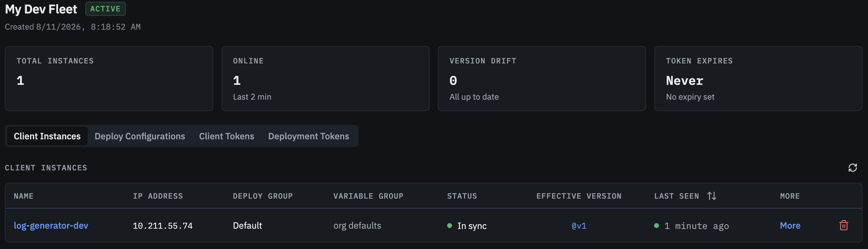This screenshot has width=868, height=249.
Task: Select the Online instances card
Action: pos(325,78)
